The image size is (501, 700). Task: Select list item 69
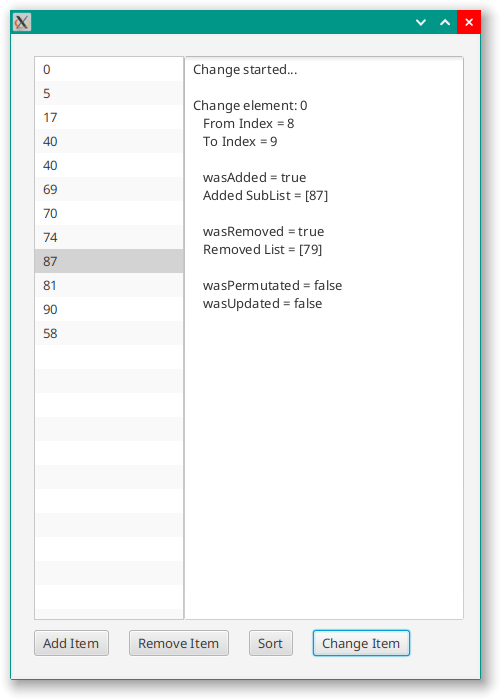tap(109, 189)
